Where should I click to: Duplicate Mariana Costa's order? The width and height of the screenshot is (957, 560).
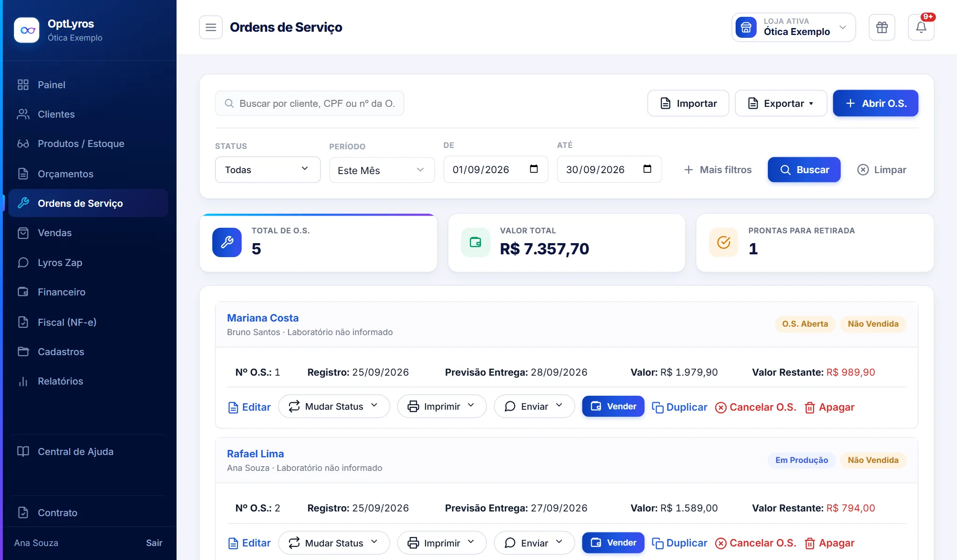680,407
